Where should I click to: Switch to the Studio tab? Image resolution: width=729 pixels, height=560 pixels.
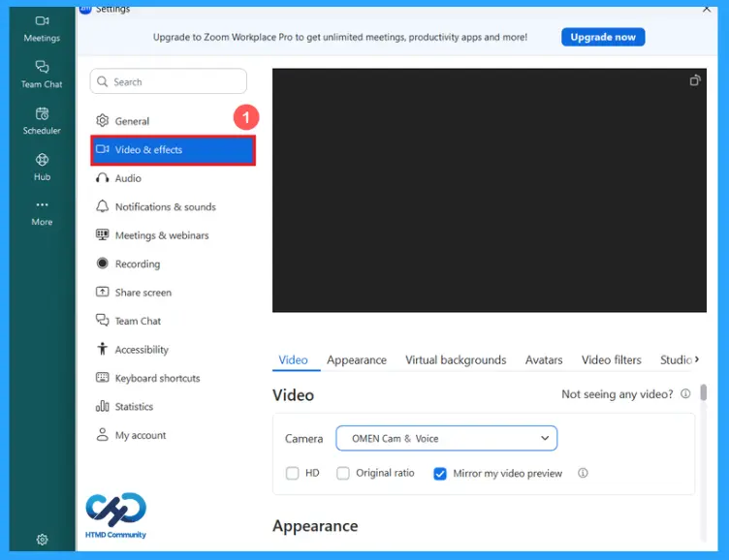coord(676,359)
